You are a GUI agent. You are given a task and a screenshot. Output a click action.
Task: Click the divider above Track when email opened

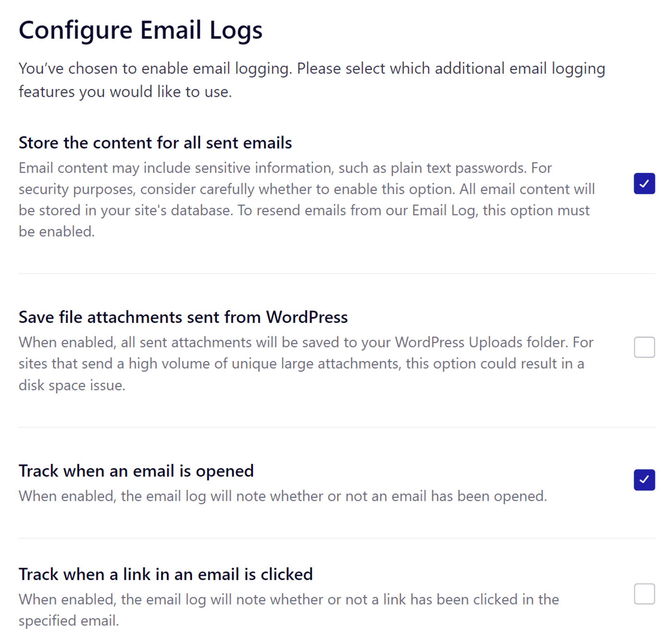(336, 427)
